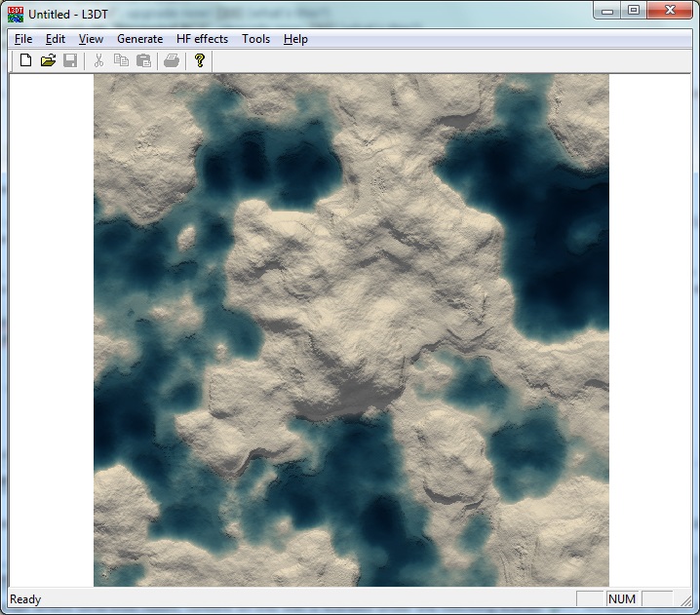Open the HF effects menu
700x615 pixels.
click(x=202, y=39)
